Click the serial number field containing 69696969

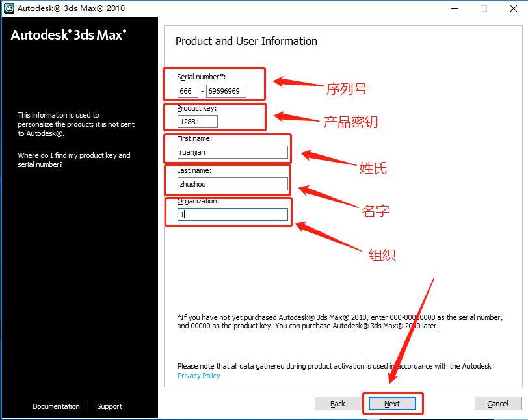[x=226, y=91]
